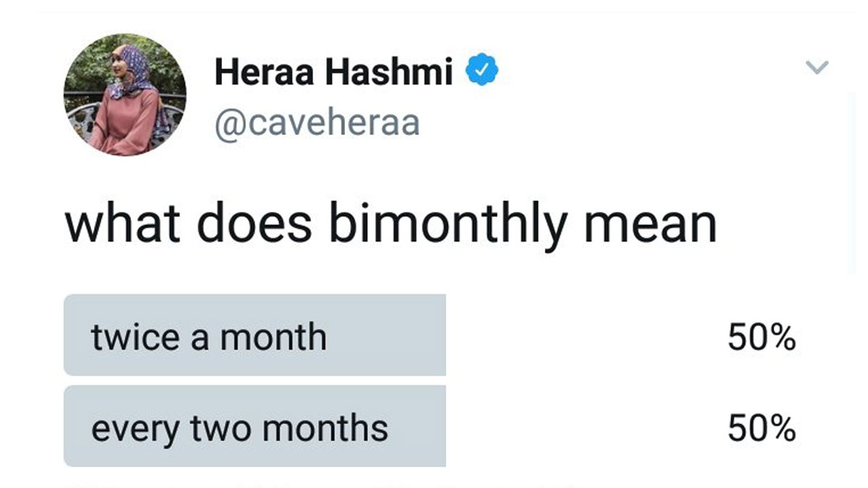Image resolution: width=868 pixels, height=488 pixels.
Task: Click the word "mean" in the tweet
Action: pos(650,226)
